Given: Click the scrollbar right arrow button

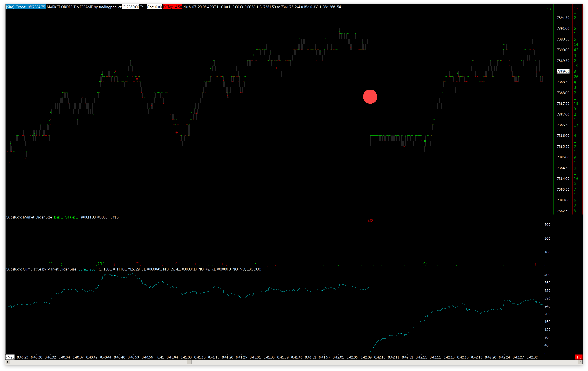Looking at the screenshot, I should tap(580, 362).
